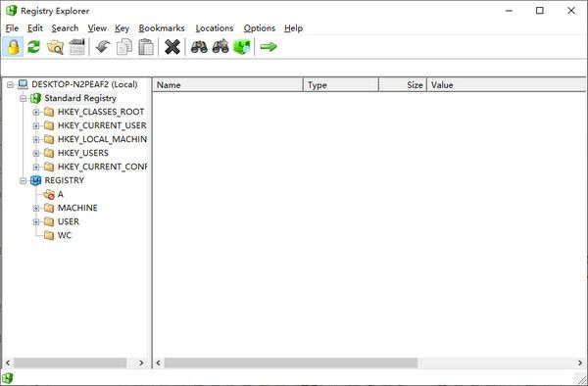Click the undo arrow toolbar icon

coord(102,47)
